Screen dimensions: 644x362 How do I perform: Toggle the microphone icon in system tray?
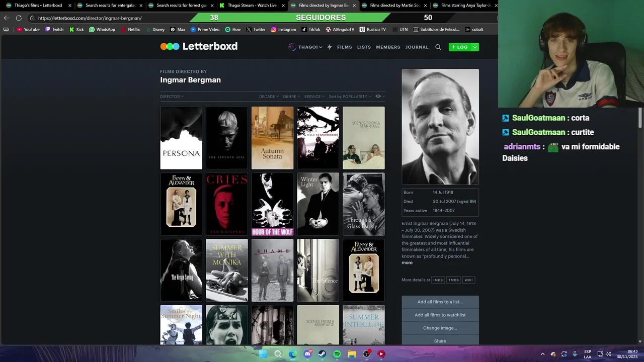[575, 354]
